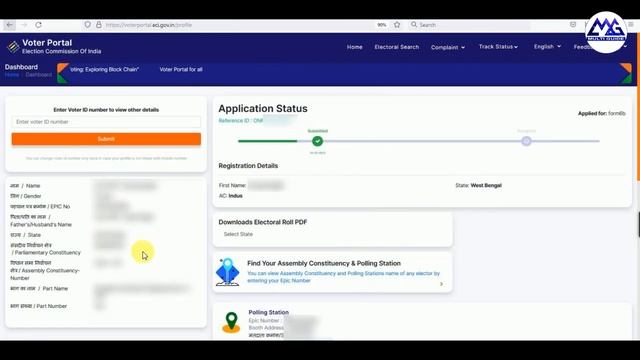
Task: Click the green polling station pin icon
Action: [231, 322]
